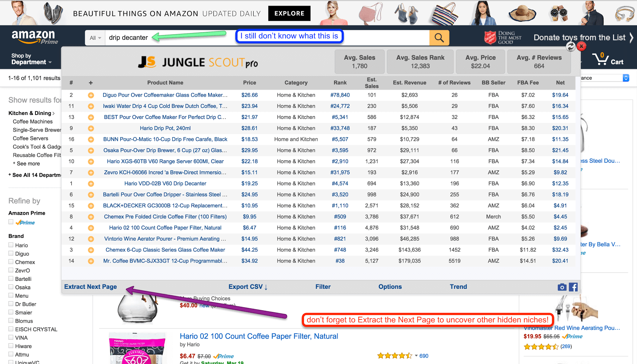Image resolution: width=637 pixels, height=364 pixels.
Task: Check the Chemex brand checkbox
Action: (x=11, y=262)
